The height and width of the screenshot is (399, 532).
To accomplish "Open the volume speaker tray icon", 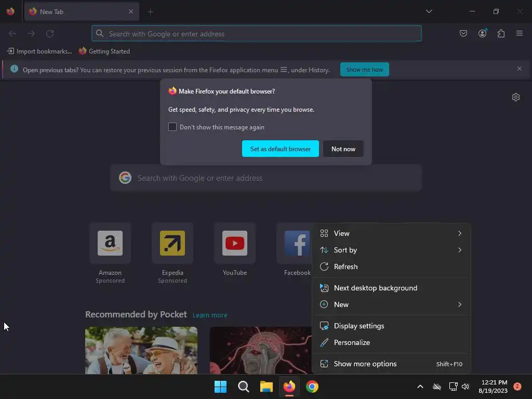I will coord(465,387).
